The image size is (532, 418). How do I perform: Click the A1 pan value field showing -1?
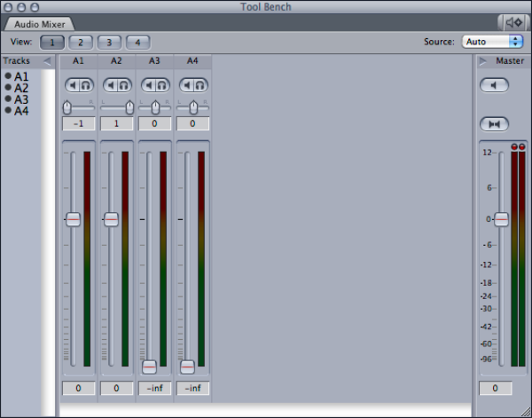(79, 123)
